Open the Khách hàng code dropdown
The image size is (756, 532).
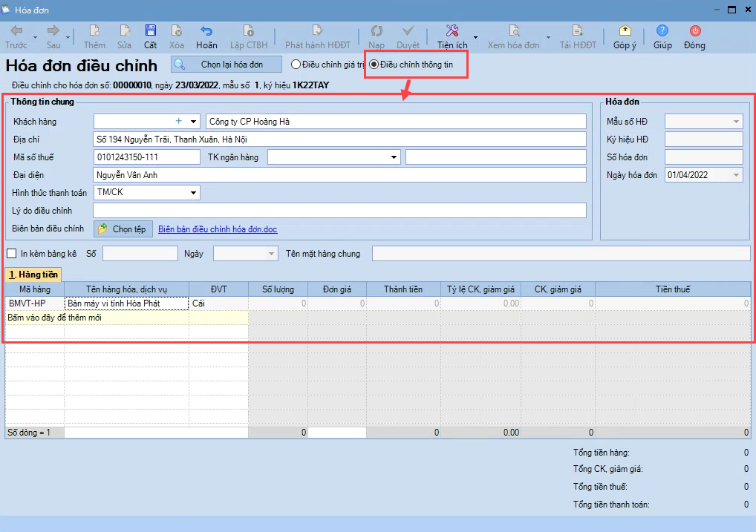[x=193, y=122]
